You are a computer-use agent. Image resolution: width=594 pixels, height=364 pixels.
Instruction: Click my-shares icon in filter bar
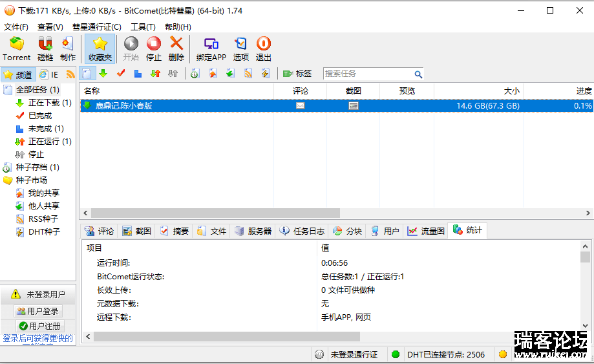point(213,74)
